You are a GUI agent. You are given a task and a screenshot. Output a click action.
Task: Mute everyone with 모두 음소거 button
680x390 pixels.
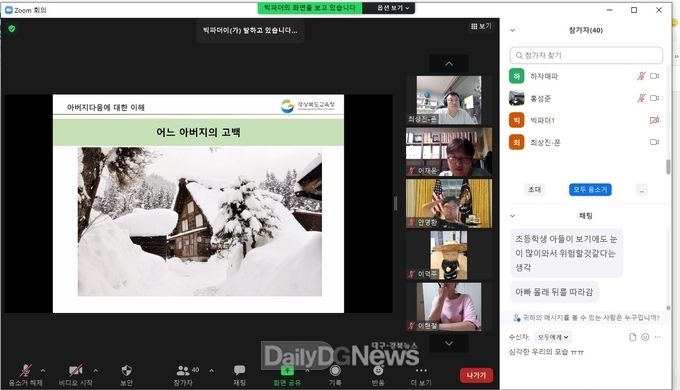point(590,190)
